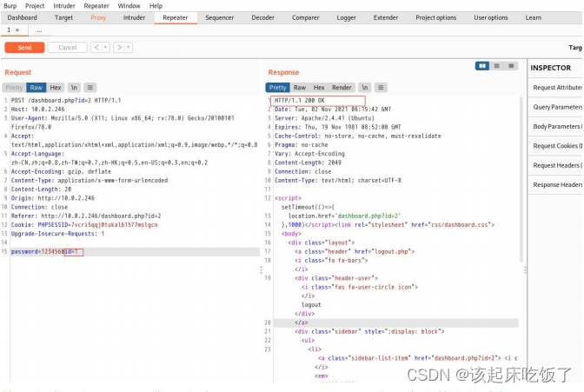Switch to the Extender tab

[386, 17]
